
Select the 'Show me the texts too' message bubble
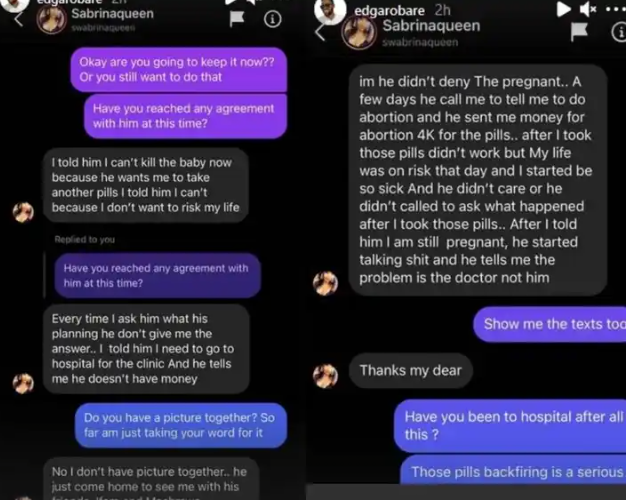tap(550, 324)
